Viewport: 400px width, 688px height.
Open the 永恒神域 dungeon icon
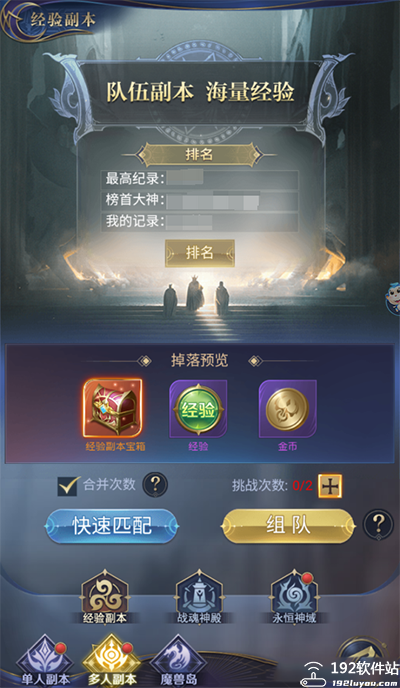pos(294,598)
